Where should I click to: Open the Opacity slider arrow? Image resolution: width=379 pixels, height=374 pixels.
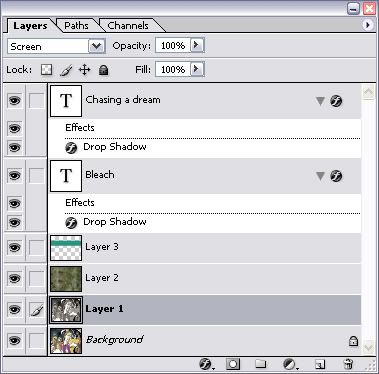197,45
